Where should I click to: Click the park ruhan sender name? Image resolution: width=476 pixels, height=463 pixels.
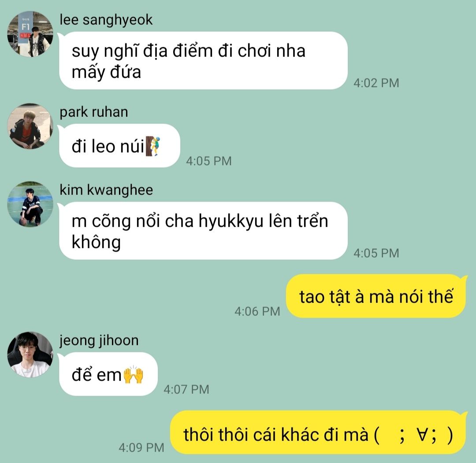click(94, 112)
